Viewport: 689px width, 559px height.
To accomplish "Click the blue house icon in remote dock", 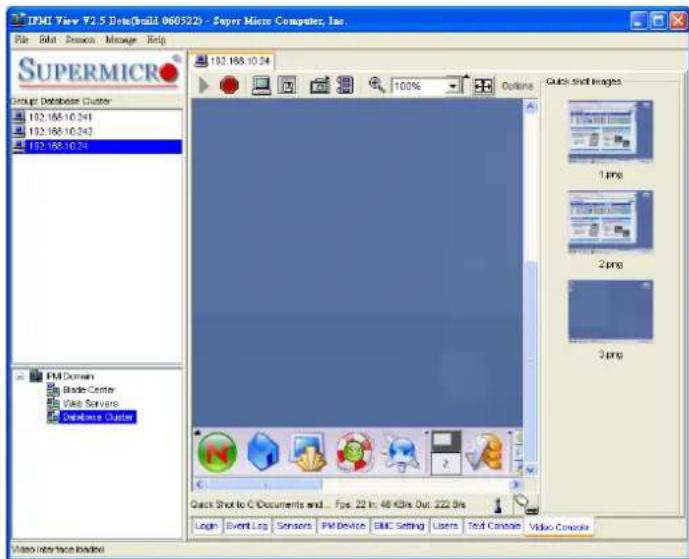I will [x=262, y=452].
